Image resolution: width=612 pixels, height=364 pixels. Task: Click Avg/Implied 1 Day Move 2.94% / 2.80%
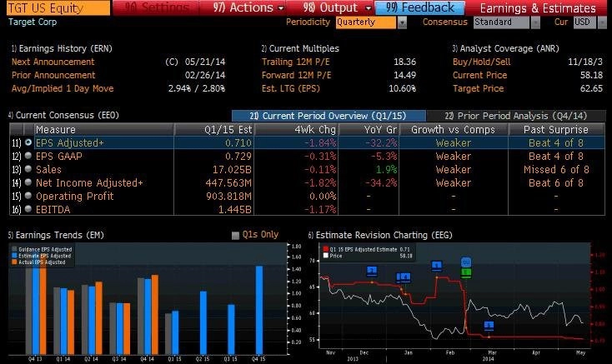[x=197, y=88]
